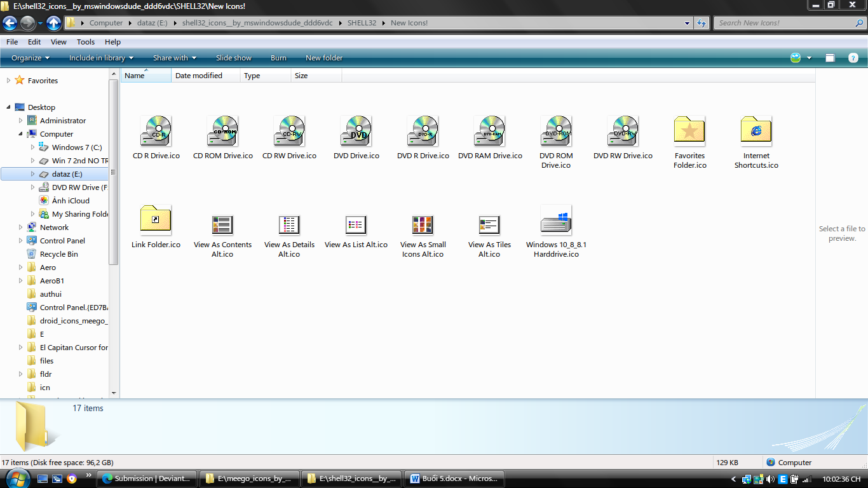Viewport: 868px width, 488px height.
Task: Collapse the Computer node in the sidebar
Action: point(22,133)
